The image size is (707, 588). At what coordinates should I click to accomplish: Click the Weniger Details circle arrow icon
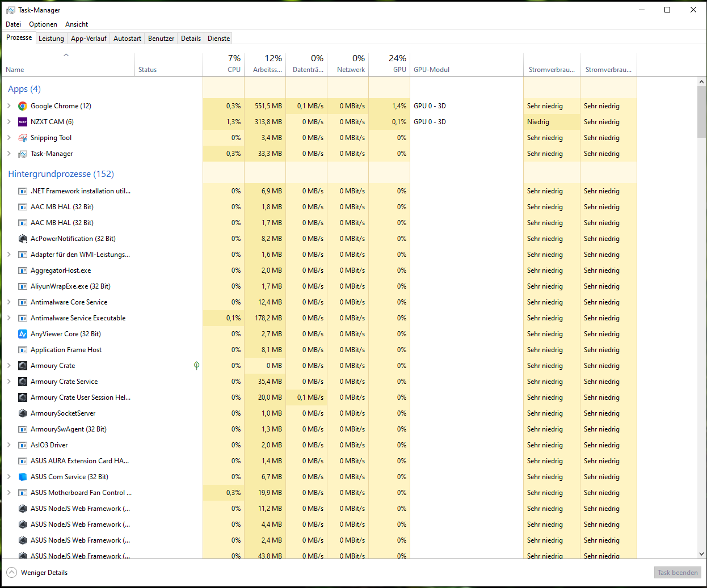tap(11, 573)
